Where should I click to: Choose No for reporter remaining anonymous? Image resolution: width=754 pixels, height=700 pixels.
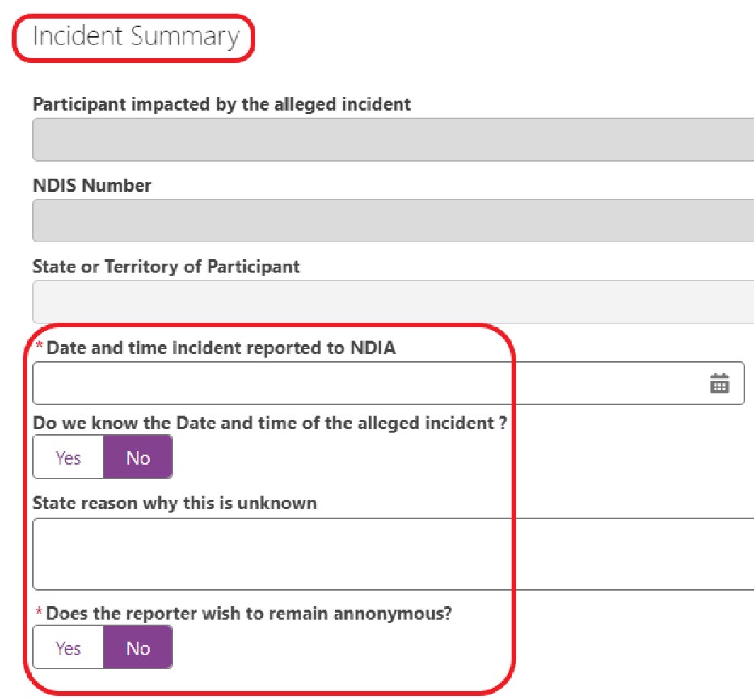pyautogui.click(x=138, y=647)
